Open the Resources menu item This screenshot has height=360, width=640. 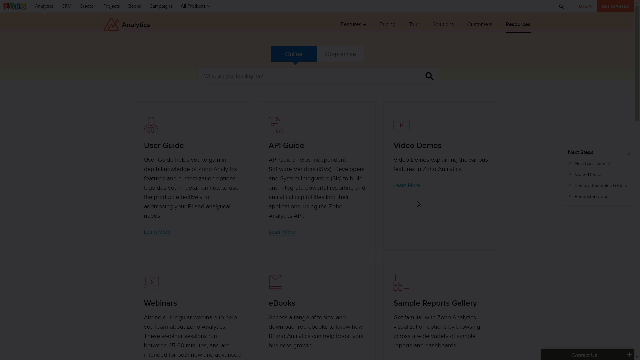point(518,24)
